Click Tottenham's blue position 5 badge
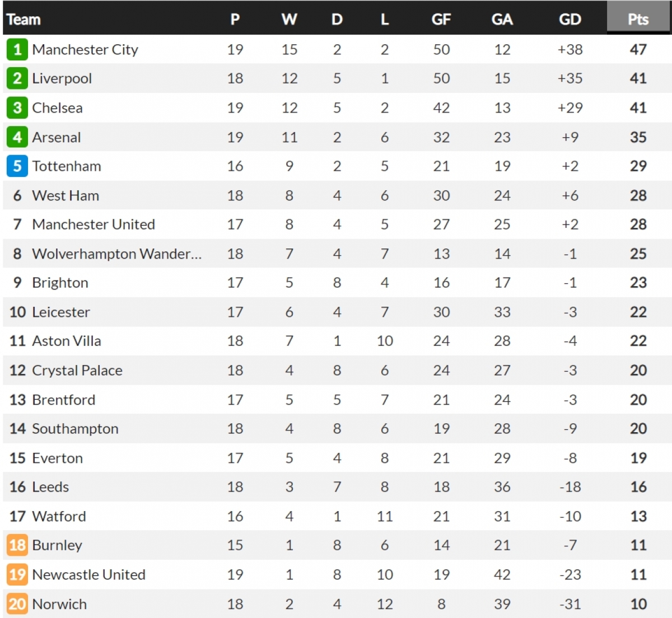 click(x=17, y=166)
